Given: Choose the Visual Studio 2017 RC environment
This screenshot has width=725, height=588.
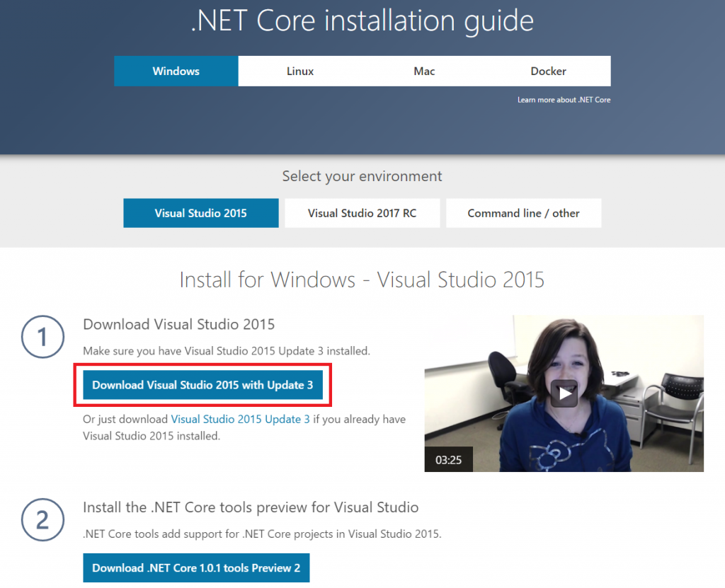Looking at the screenshot, I should pos(362,213).
